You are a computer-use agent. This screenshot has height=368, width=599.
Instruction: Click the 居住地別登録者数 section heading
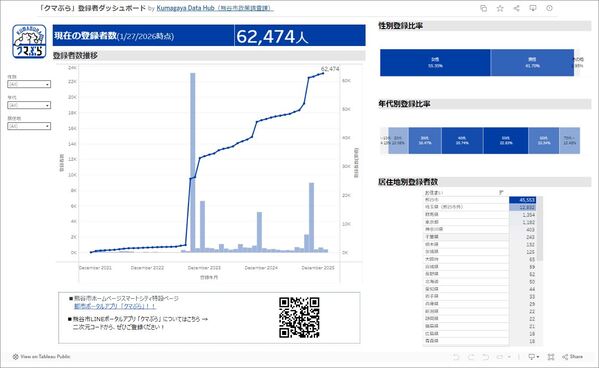tap(408, 182)
